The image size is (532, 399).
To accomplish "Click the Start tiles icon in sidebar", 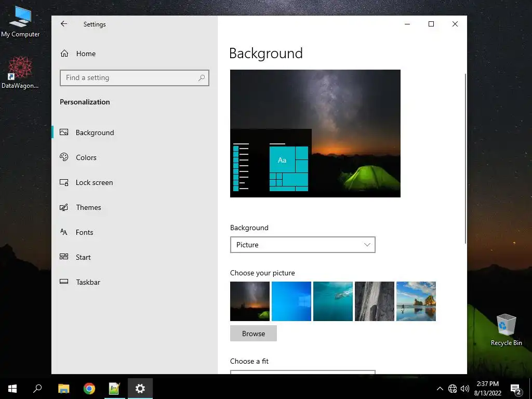I will [x=64, y=257].
